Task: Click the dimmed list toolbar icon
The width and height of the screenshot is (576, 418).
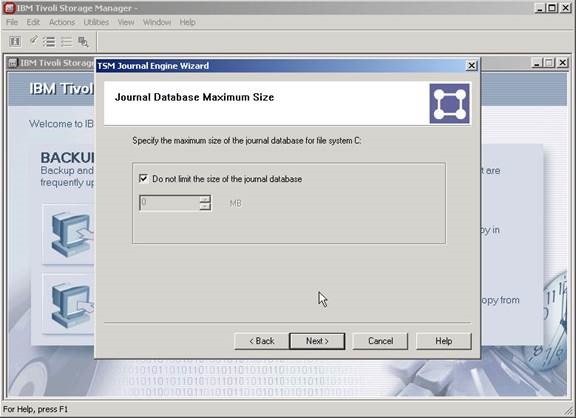Action: click(x=66, y=42)
